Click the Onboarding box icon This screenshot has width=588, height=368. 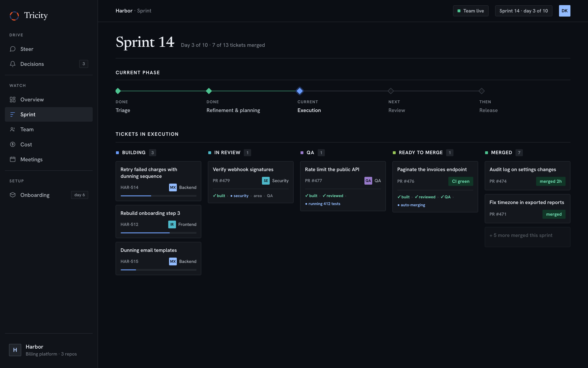point(13,195)
